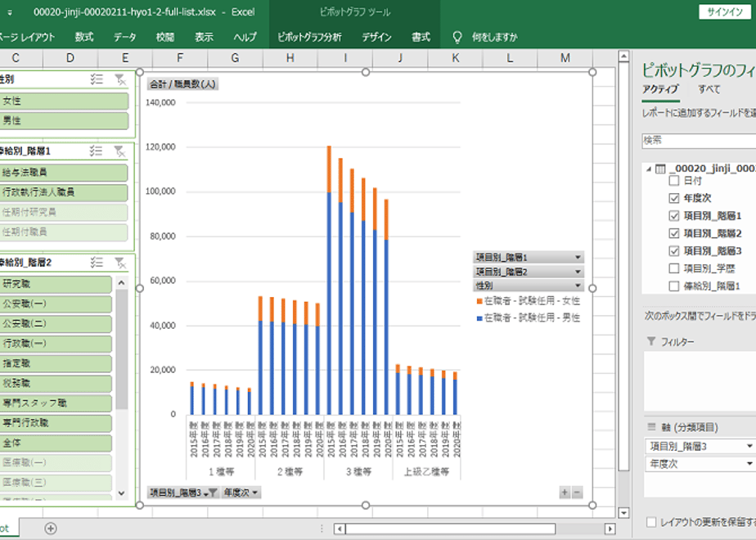The height and width of the screenshot is (540, 756).
Task: Collapse entire field with minus button
Action: point(577,493)
